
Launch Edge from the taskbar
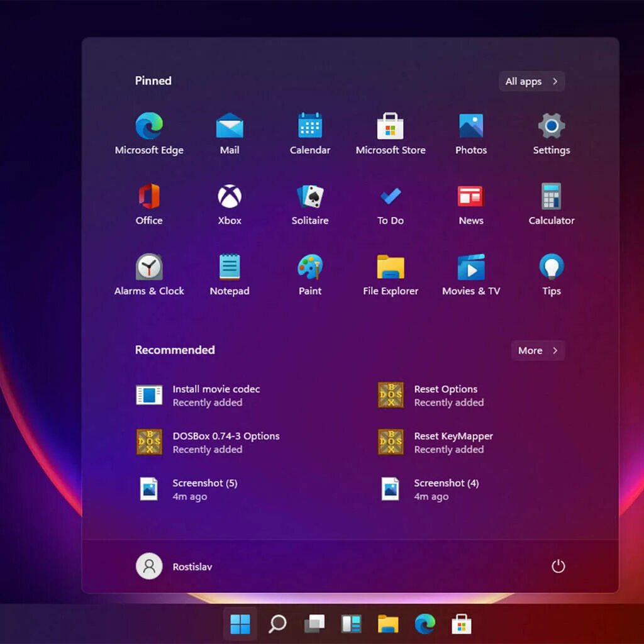[425, 624]
